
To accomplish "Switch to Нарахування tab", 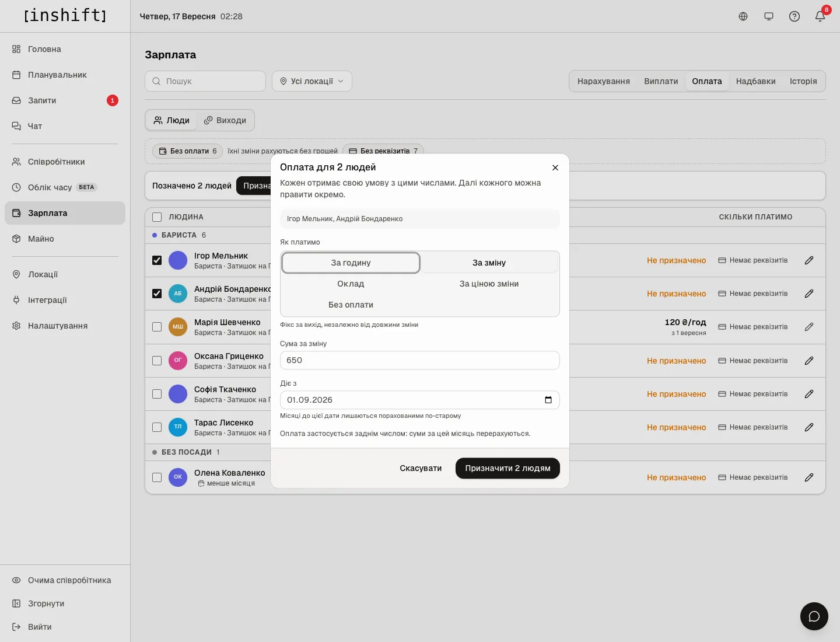I will point(604,81).
